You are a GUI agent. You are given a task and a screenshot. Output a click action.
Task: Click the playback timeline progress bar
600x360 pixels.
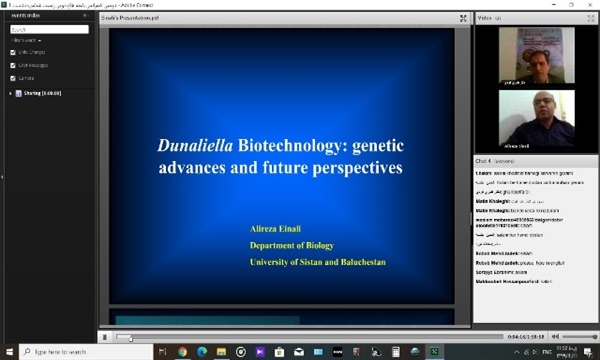click(310, 337)
